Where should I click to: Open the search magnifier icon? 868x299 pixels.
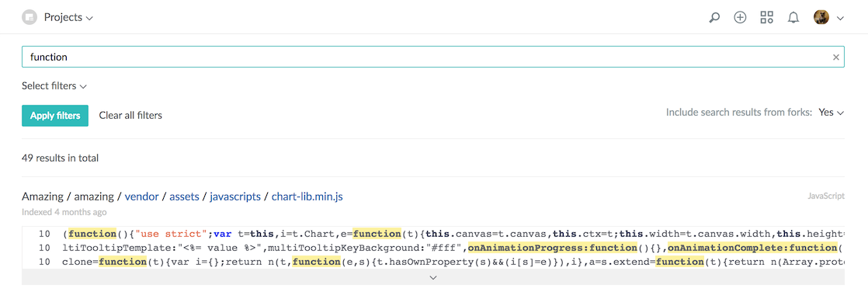coord(714,18)
